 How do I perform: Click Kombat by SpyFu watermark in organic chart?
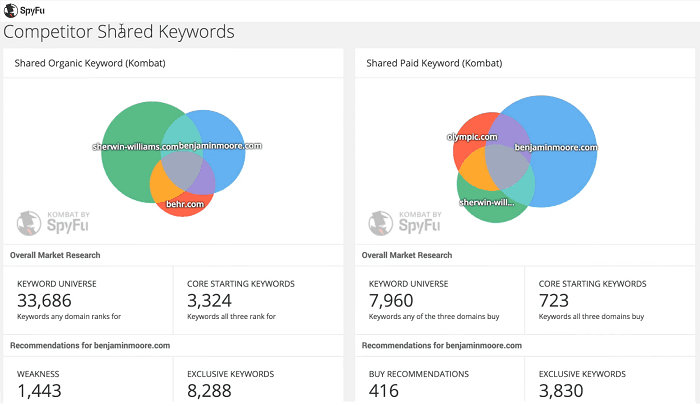(x=57, y=223)
